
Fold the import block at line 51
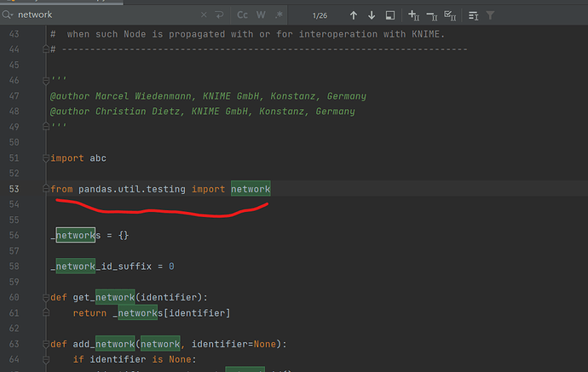(45, 158)
